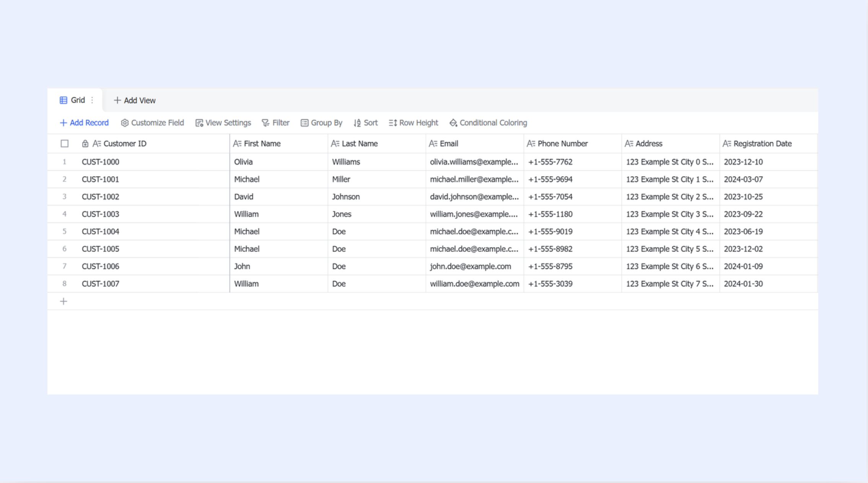This screenshot has height=483, width=868.
Task: Open the Group By options
Action: pyautogui.click(x=321, y=123)
